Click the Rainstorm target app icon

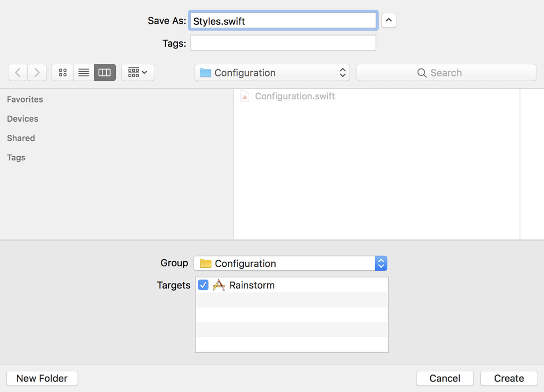pos(218,285)
